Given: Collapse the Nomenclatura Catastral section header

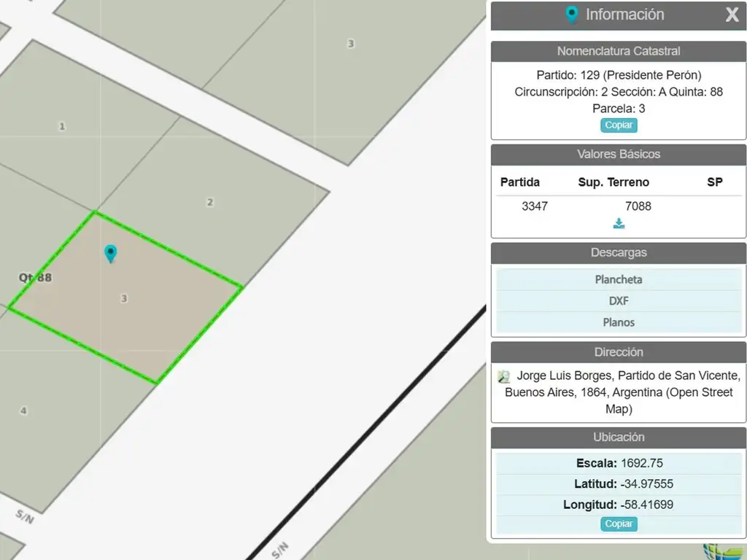Looking at the screenshot, I should pyautogui.click(x=619, y=51).
